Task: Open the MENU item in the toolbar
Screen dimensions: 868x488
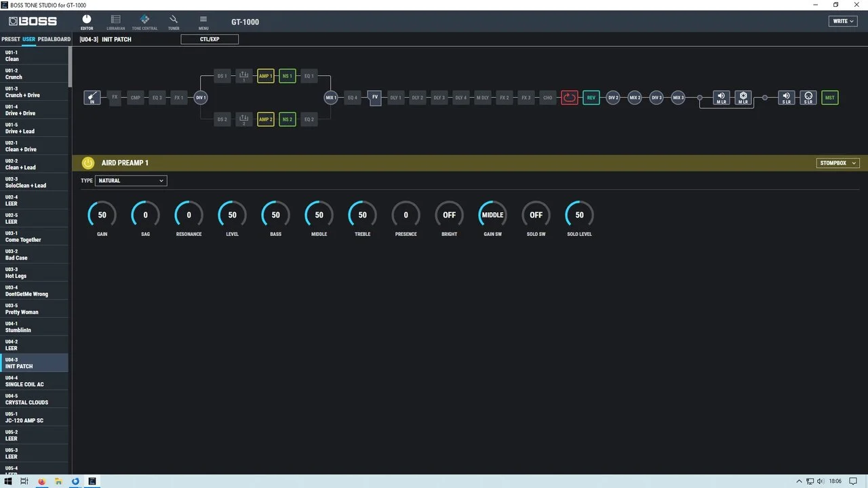Action: pos(203,22)
